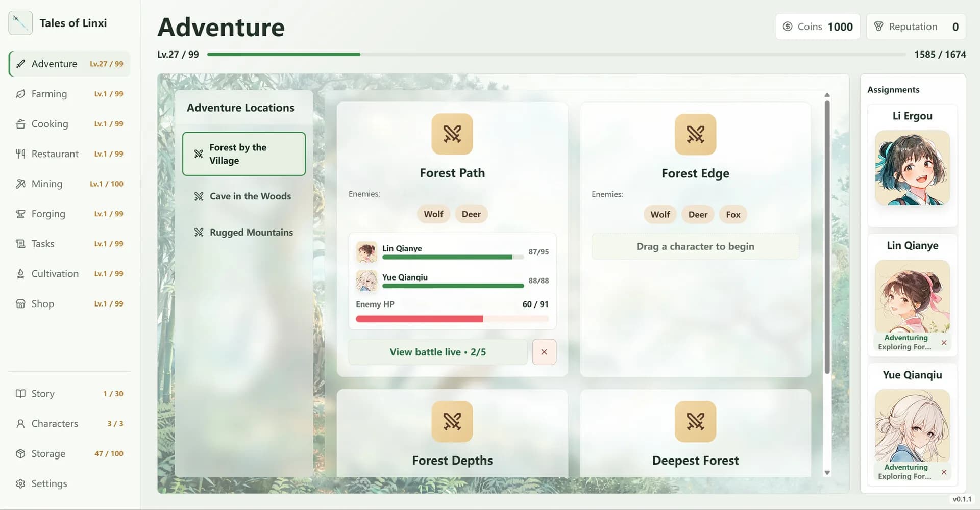The height and width of the screenshot is (510, 980).
Task: Click Deer enemy tag in Forest Path
Action: coord(471,214)
